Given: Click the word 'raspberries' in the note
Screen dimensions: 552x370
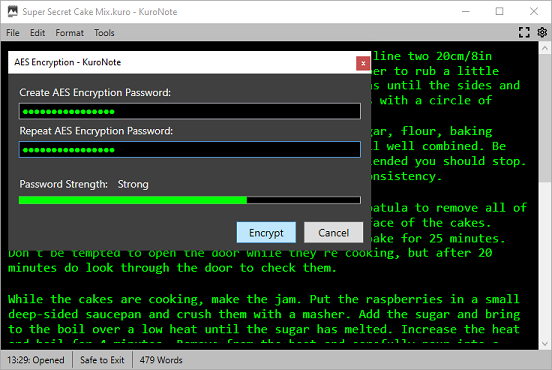Looking at the screenshot, I should click(404, 299).
